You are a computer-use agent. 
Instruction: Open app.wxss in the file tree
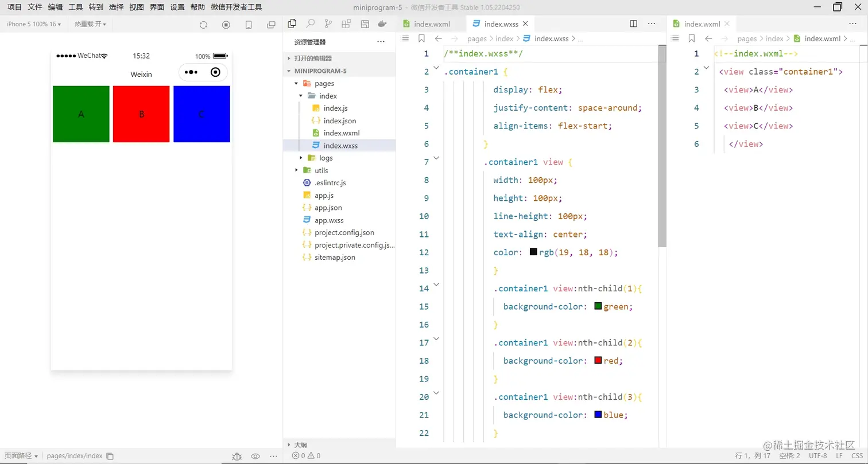[x=329, y=220]
